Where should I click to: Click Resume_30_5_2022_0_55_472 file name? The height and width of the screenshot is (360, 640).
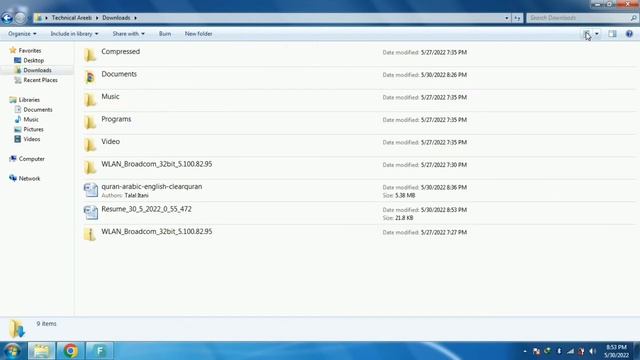click(146, 209)
